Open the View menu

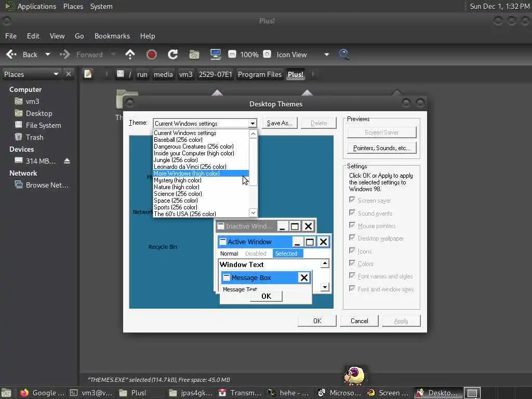[x=57, y=36]
